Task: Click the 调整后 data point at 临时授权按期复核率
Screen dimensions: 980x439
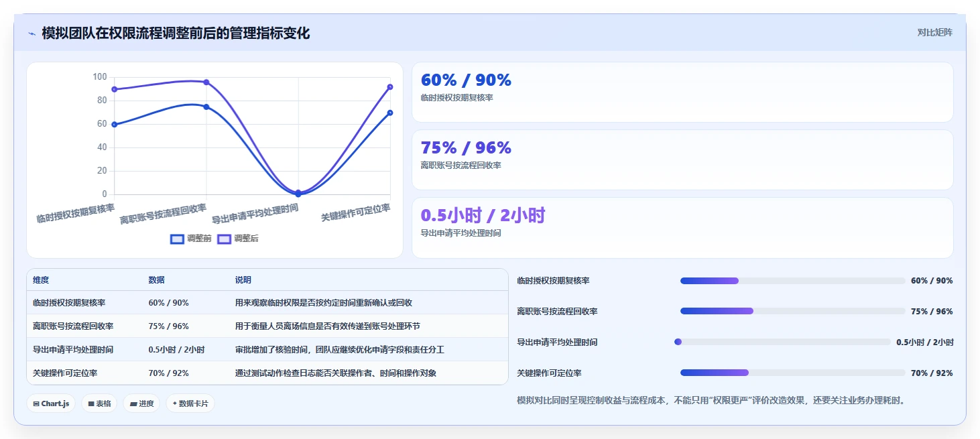Action: (x=115, y=89)
